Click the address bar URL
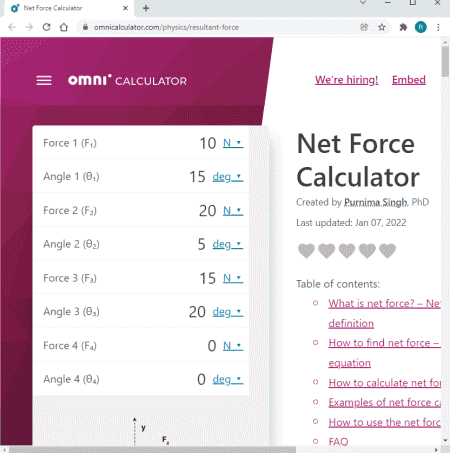Screen dimensions: 450x453 166,27
